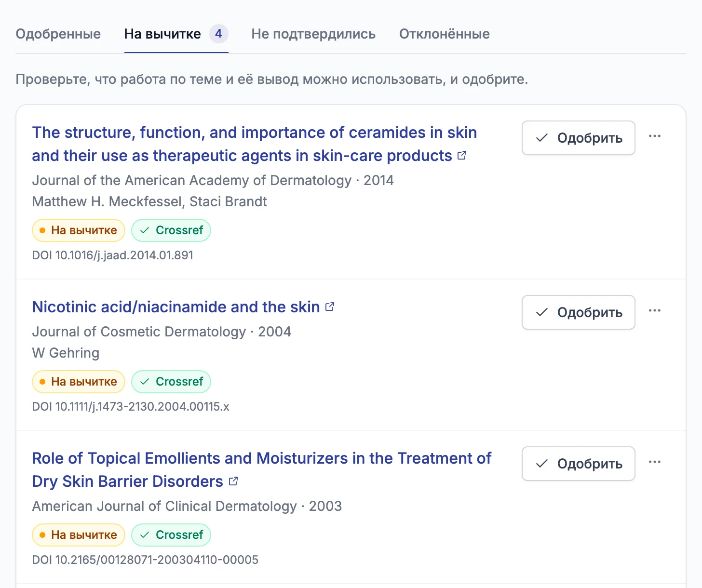Open the Отклонённые tab
702x588 pixels.
pos(445,34)
